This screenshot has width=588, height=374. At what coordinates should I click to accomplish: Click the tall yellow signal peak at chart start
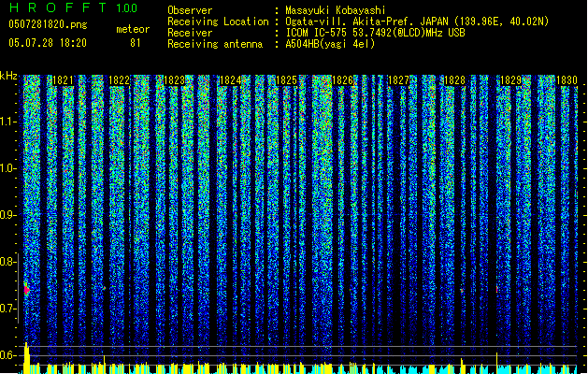coord(26,356)
